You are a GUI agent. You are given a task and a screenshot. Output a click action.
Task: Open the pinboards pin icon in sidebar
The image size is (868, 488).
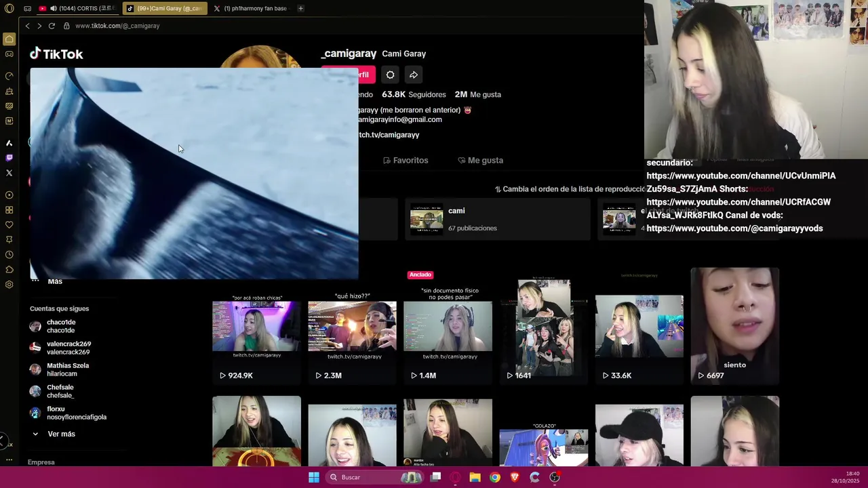9,240
